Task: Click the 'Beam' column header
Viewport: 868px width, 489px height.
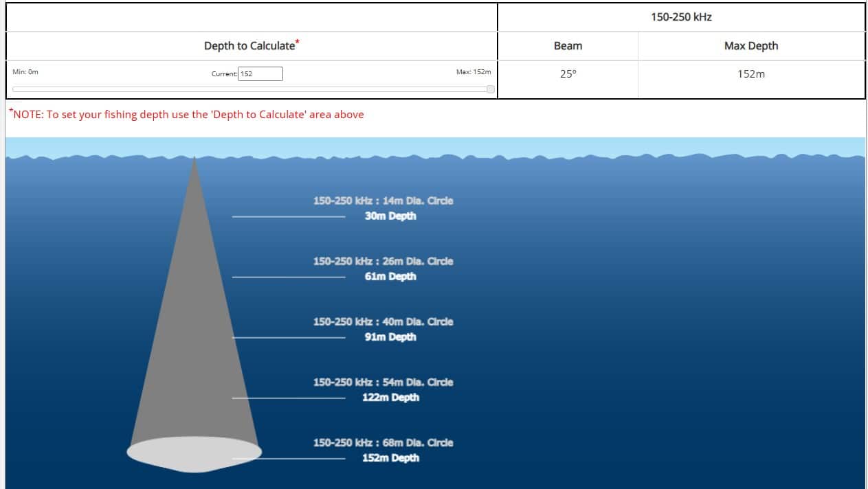Action: (x=568, y=46)
